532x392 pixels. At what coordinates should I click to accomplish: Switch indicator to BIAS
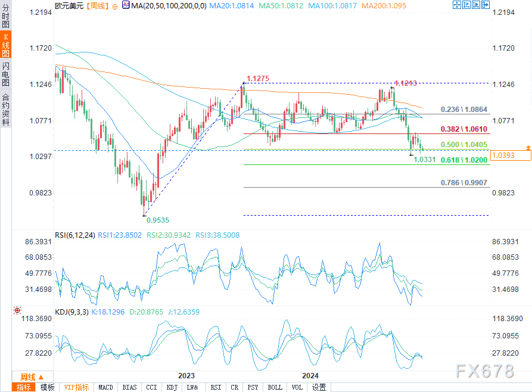point(129,387)
